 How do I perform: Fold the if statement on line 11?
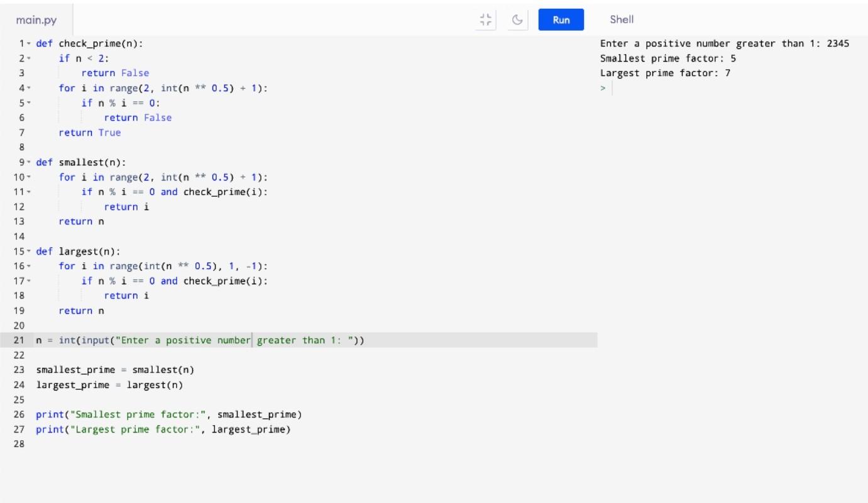pyautogui.click(x=29, y=192)
